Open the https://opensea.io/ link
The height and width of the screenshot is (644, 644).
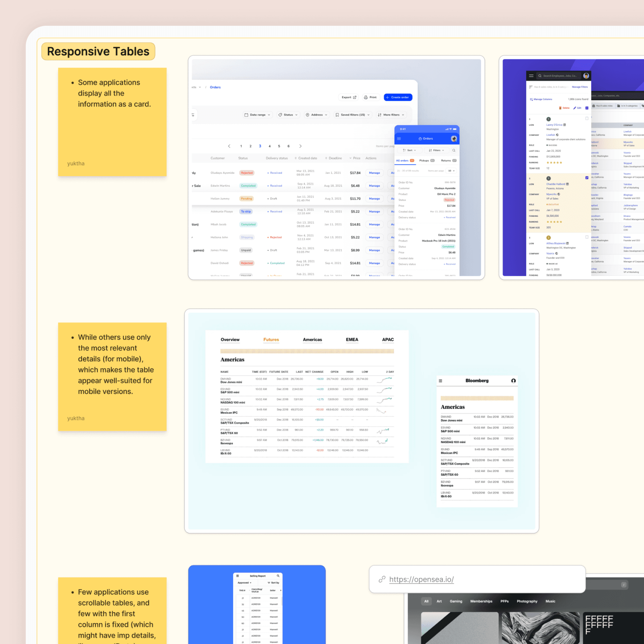pos(421,579)
